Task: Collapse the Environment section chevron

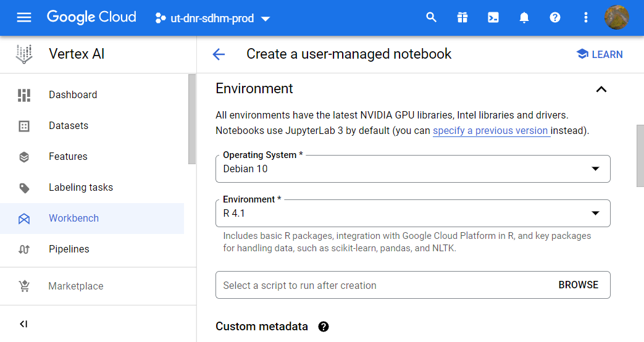Action: (x=601, y=89)
